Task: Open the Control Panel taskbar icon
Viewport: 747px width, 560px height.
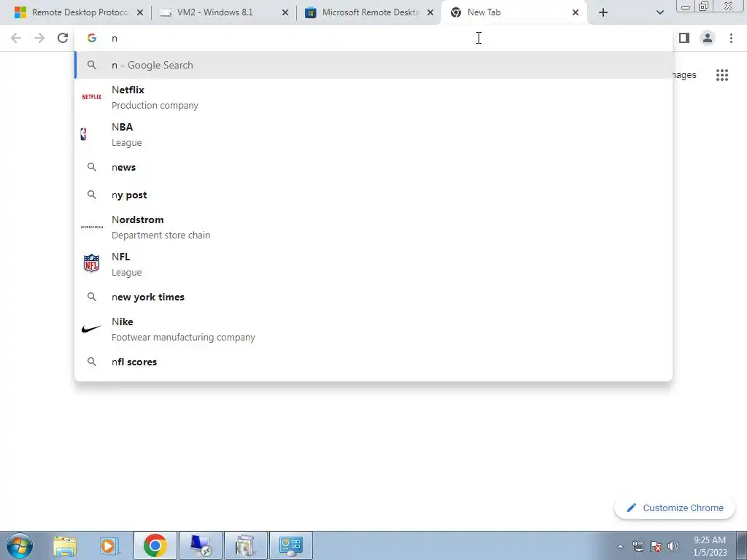Action: [291, 545]
